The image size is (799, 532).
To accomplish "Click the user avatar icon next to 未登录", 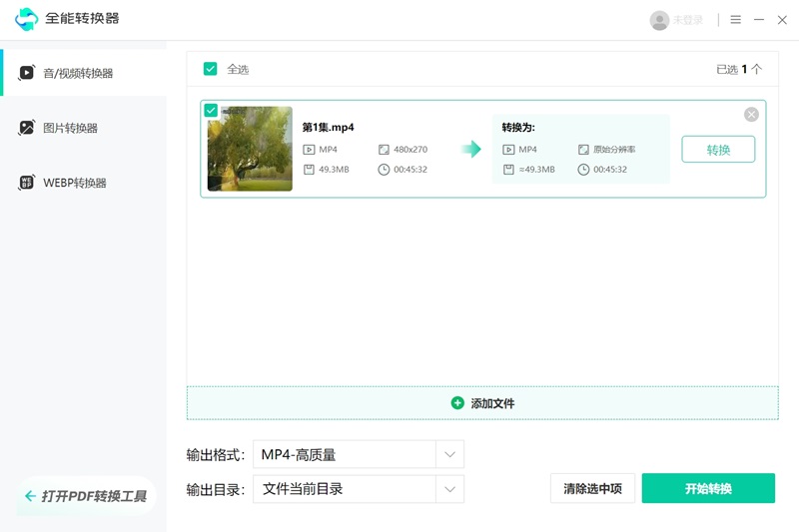I will click(x=659, y=20).
